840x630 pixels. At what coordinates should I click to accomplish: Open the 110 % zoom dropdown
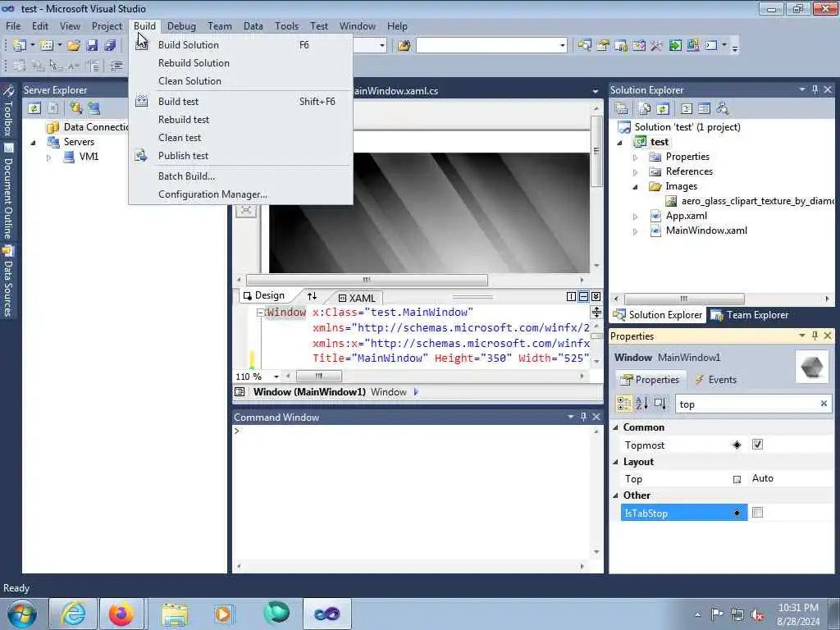pos(276,377)
